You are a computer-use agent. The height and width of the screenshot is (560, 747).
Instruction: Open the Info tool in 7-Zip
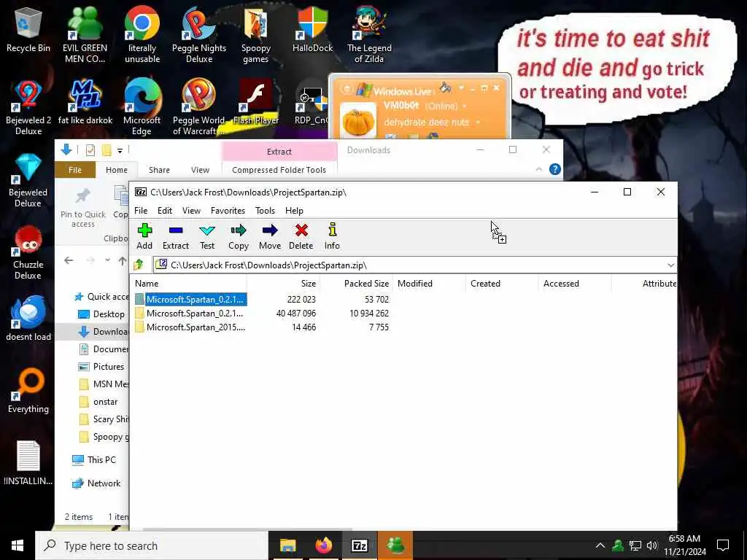(x=332, y=237)
